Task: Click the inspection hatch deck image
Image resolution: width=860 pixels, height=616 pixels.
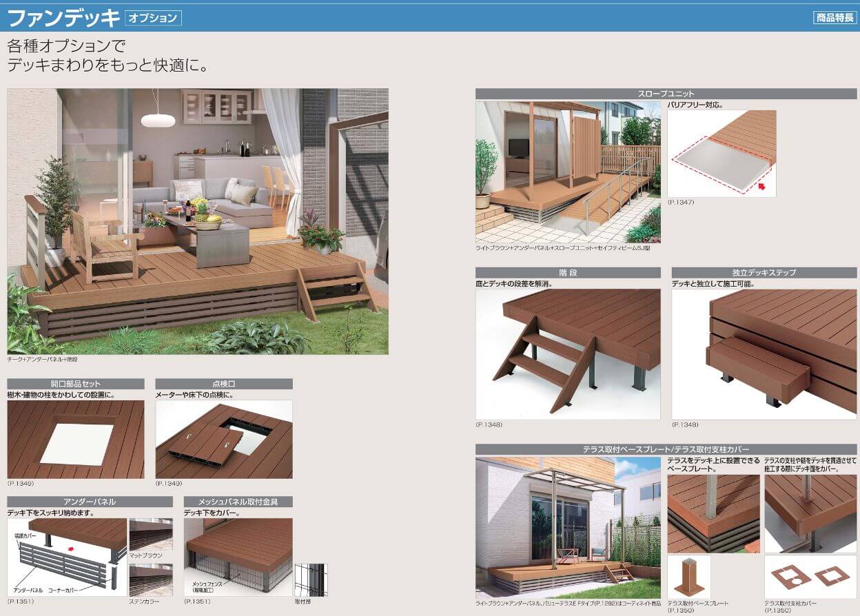Action: (224, 440)
